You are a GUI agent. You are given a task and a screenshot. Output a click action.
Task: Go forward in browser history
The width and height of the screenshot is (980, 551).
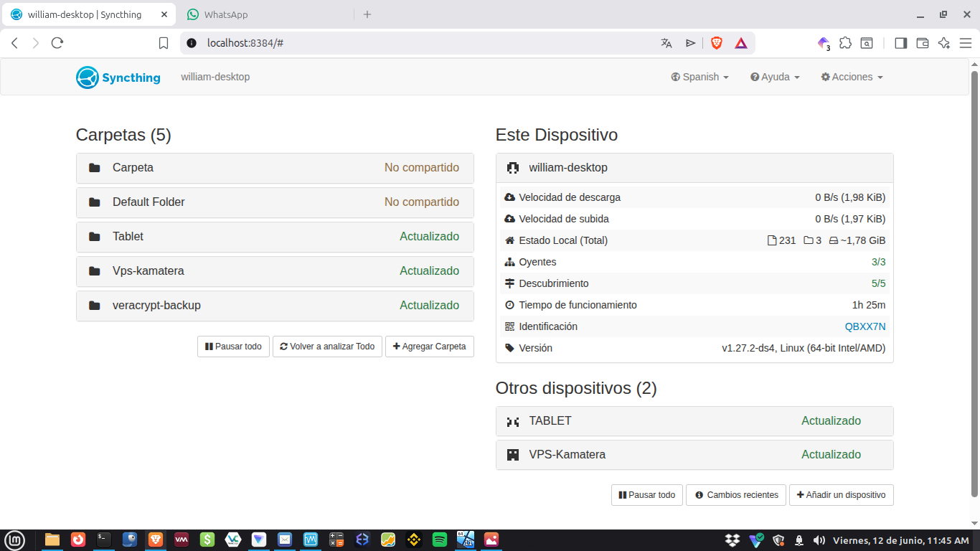tap(36, 43)
